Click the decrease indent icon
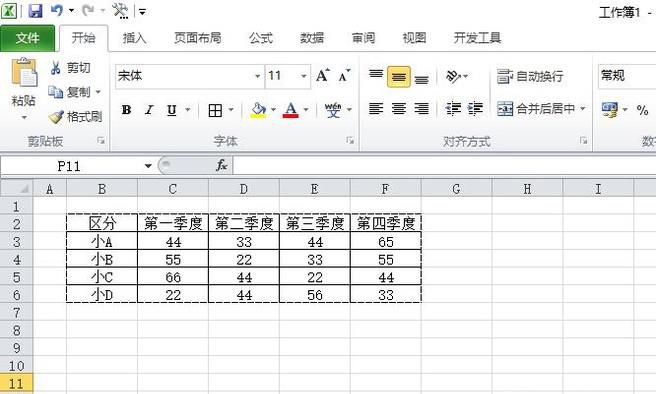 coord(453,109)
